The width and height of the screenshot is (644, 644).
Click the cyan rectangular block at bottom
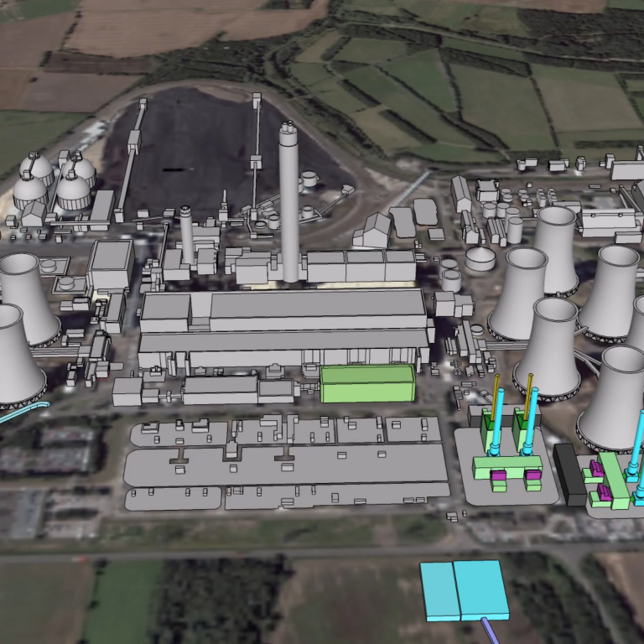[x=464, y=590]
